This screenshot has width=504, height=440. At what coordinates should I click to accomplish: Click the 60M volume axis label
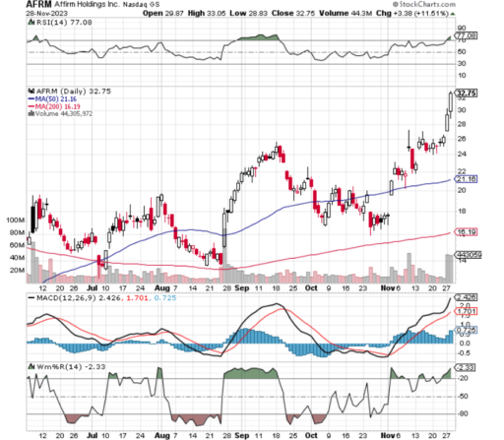tap(17, 245)
